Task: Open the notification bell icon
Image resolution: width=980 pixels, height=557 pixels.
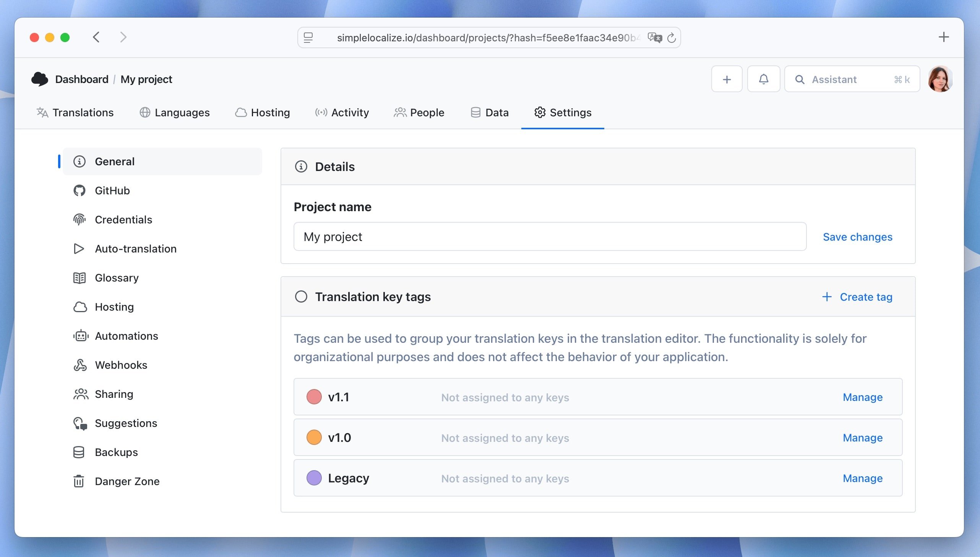Action: [763, 79]
